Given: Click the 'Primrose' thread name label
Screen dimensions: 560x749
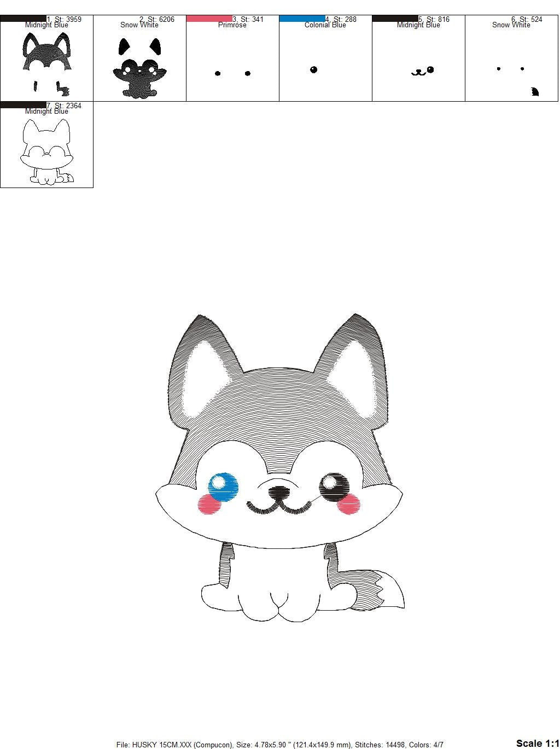Looking at the screenshot, I should (x=232, y=25).
